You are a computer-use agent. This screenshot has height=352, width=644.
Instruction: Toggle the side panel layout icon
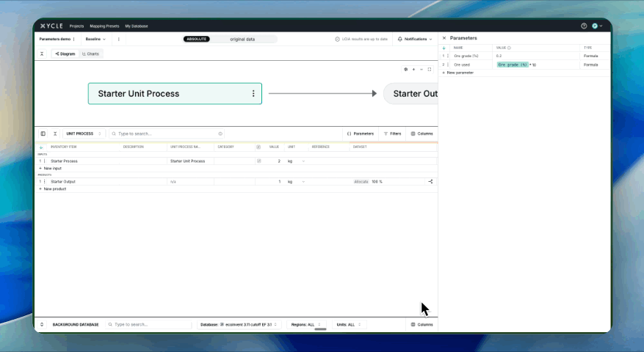tap(43, 133)
